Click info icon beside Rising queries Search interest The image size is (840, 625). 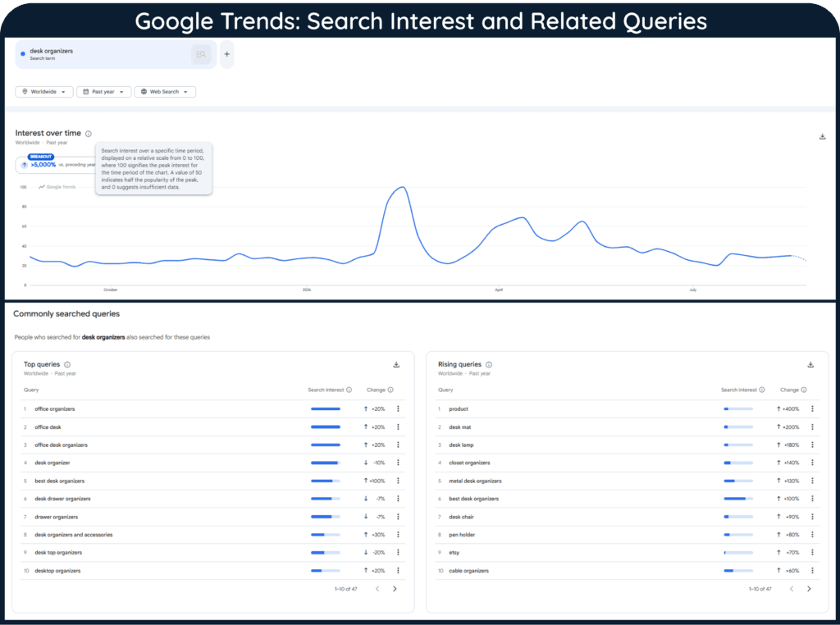762,390
